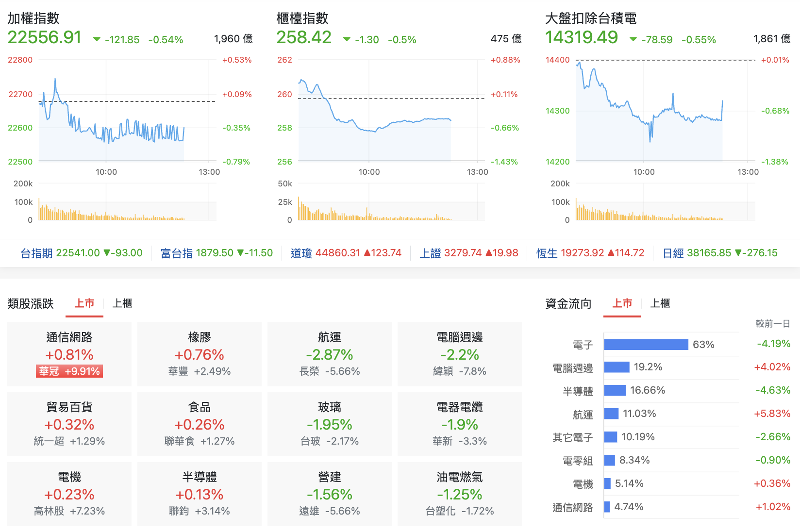Click the down-triangle beside 富台指 quote
This screenshot has width=800, height=532.
click(240, 253)
